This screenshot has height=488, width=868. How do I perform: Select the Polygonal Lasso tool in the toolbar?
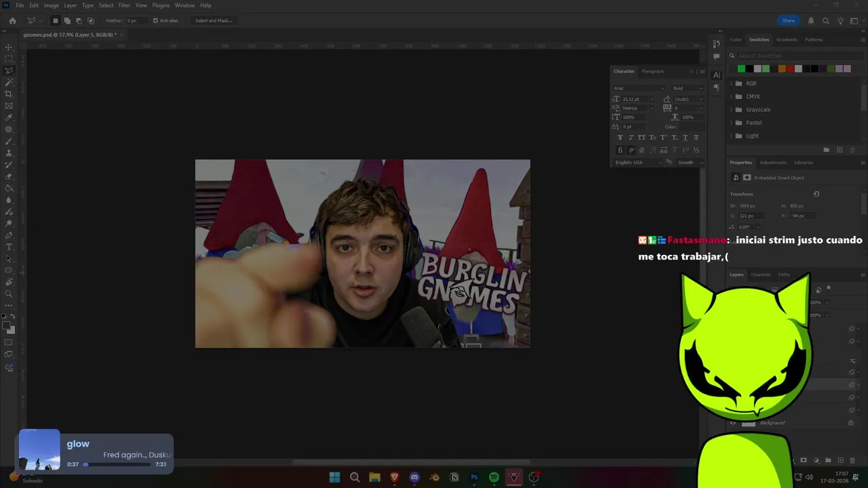(x=9, y=70)
